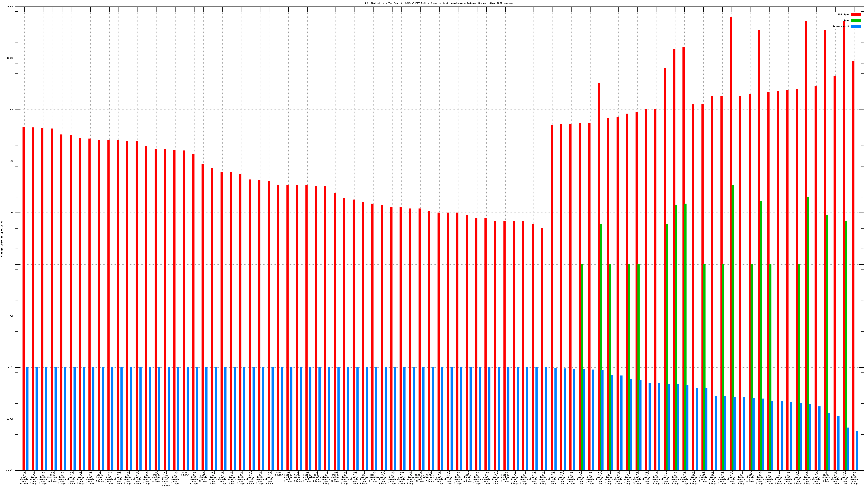This screenshot has height=488, width=868.
Task: Click the 0.0001 y-axis tick label
Action: tap(10, 470)
